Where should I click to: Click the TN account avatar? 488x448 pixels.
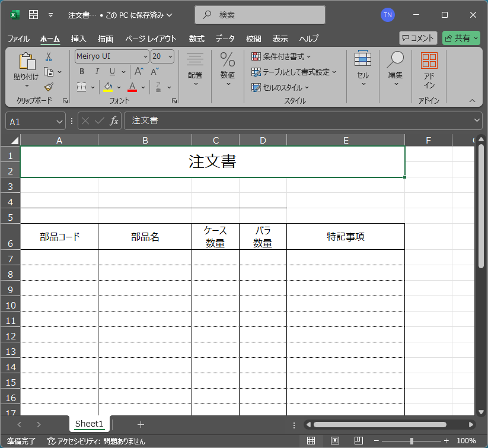tap(388, 15)
